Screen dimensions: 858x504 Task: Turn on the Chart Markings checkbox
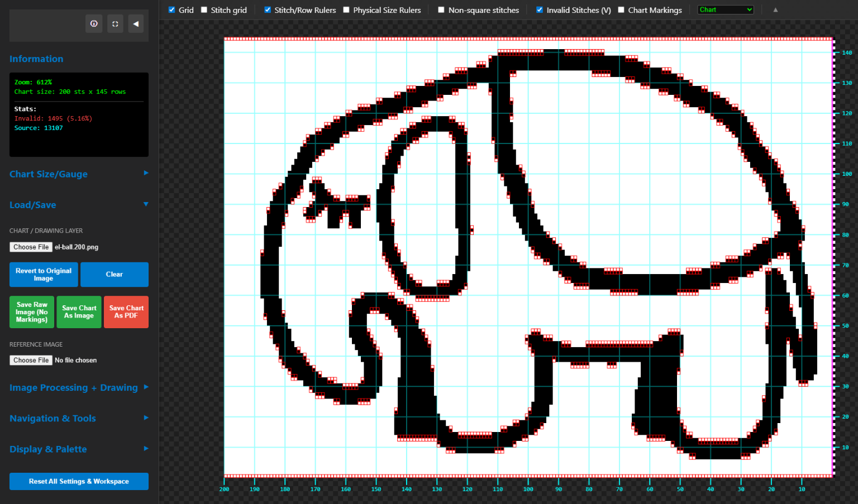tap(621, 9)
